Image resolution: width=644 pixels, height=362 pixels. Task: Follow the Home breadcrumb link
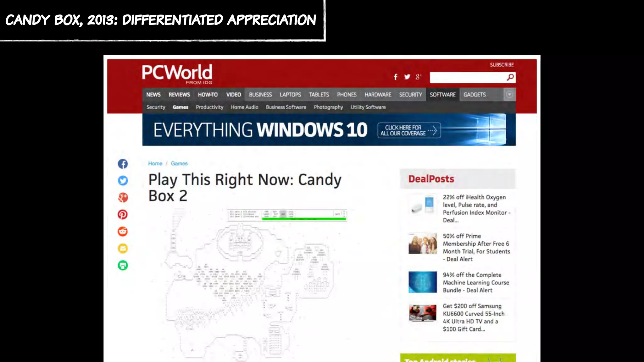tap(155, 163)
